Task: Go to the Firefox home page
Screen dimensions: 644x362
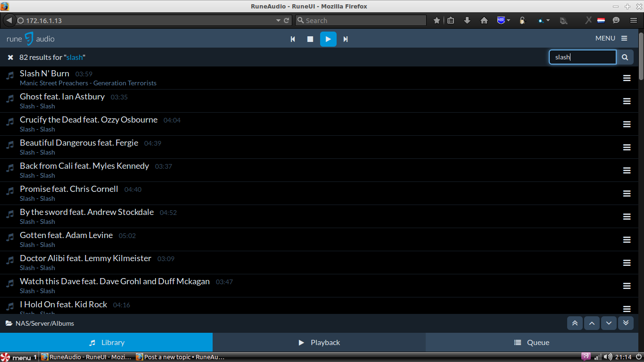Action: pos(484,21)
